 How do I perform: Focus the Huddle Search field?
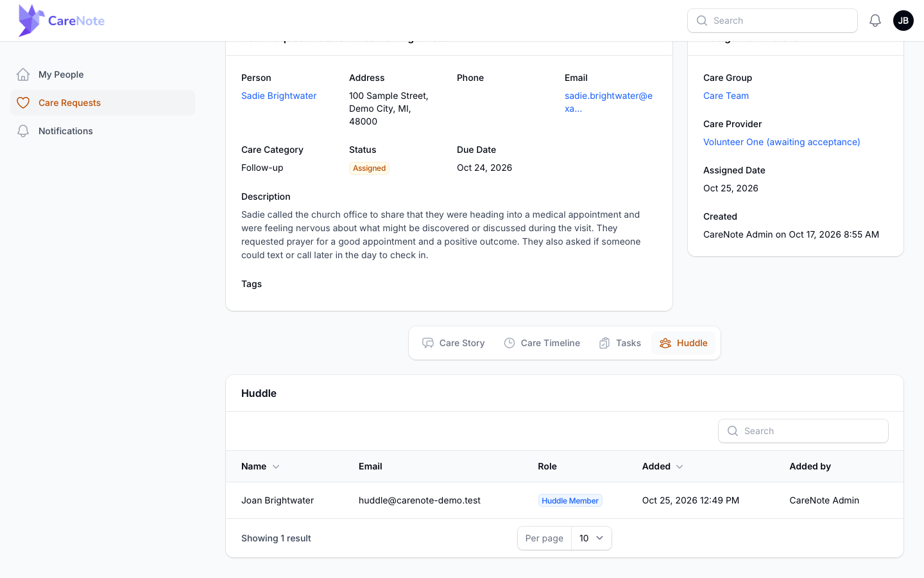[x=803, y=431]
